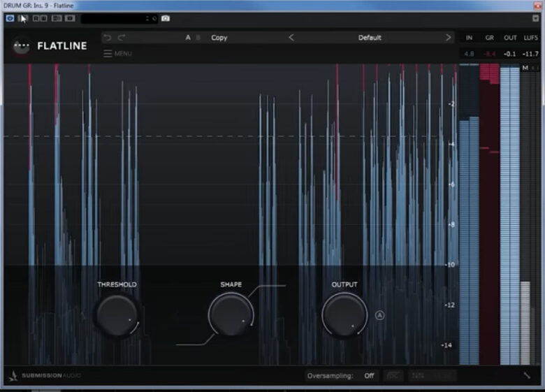Click the Flatline logo icon
Screen dimensions: 545x392
coord(22,46)
